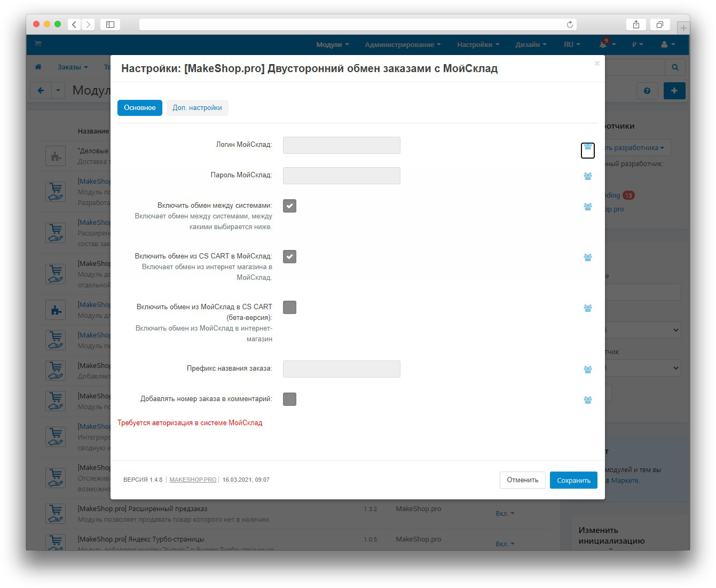The image size is (716, 588).
Task: Close the settings dialog with X
Action: tap(597, 64)
